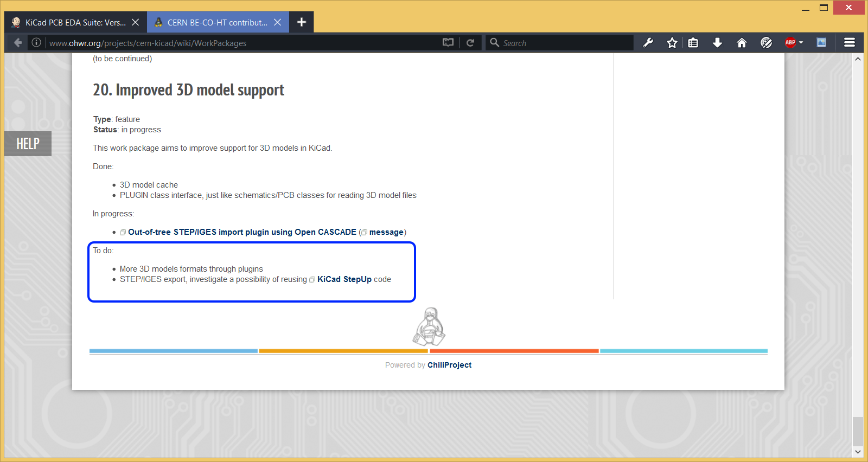Click scrollbar down arrow
Viewport: 868px width, 462px height.
click(x=858, y=452)
